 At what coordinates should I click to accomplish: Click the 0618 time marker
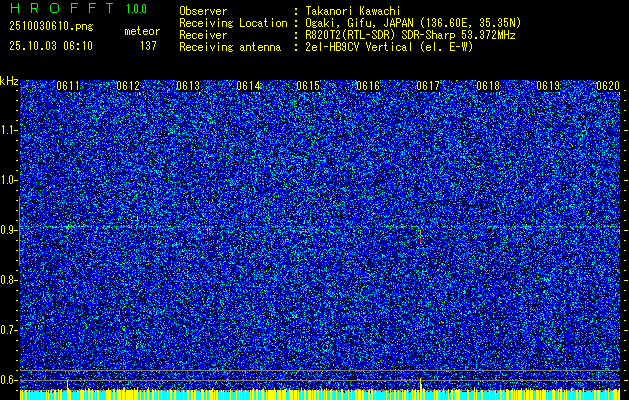[488, 86]
